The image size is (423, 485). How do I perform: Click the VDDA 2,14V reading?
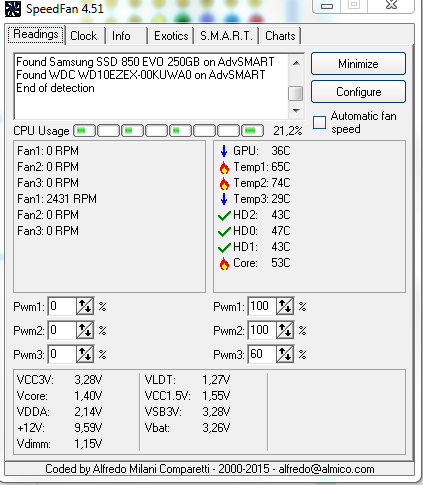point(59,412)
